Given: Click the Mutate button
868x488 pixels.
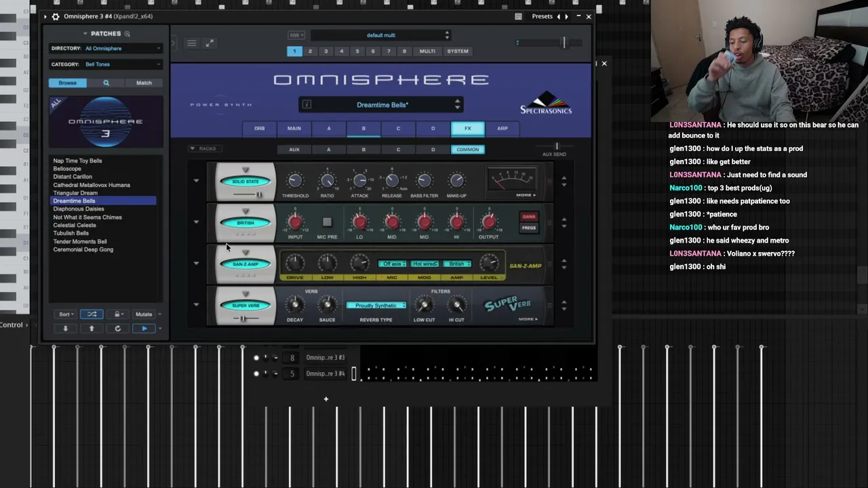Looking at the screenshot, I should 144,314.
